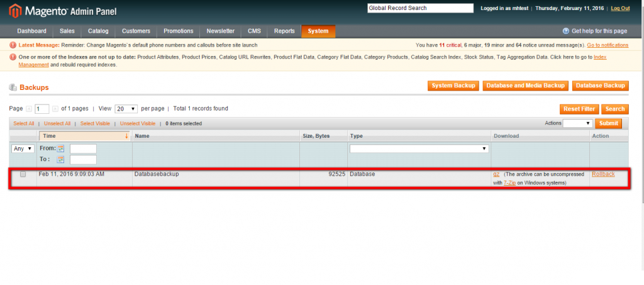The image size is (644, 285).
Task: Click Database and Media Backup button
Action: tap(526, 86)
